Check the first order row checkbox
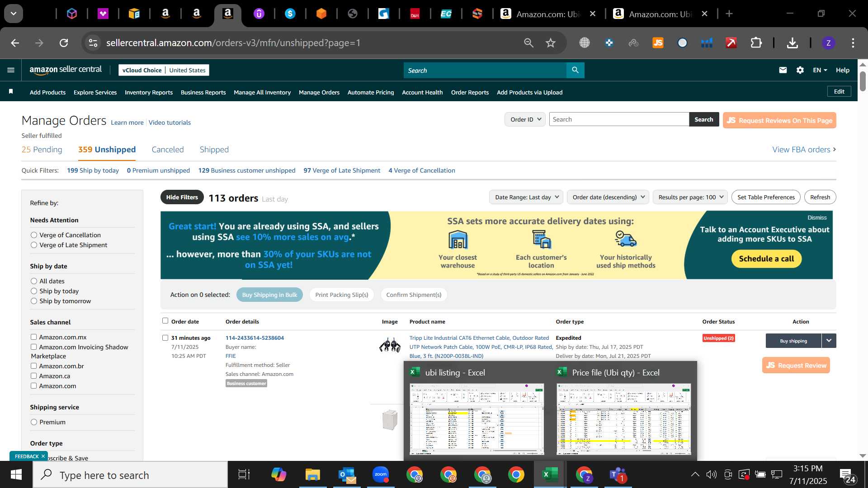 [165, 338]
